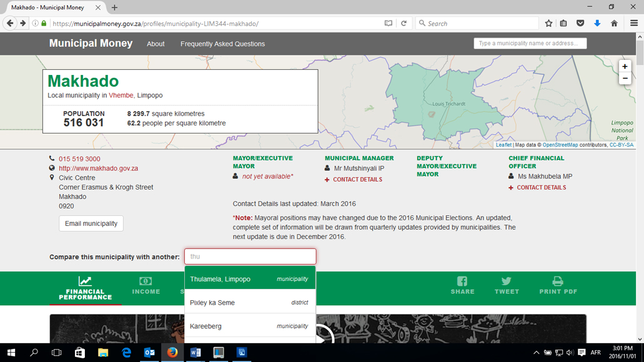Viewport: 644px width, 362px height.
Task: Open the volume control in the tray
Action: [x=570, y=353]
